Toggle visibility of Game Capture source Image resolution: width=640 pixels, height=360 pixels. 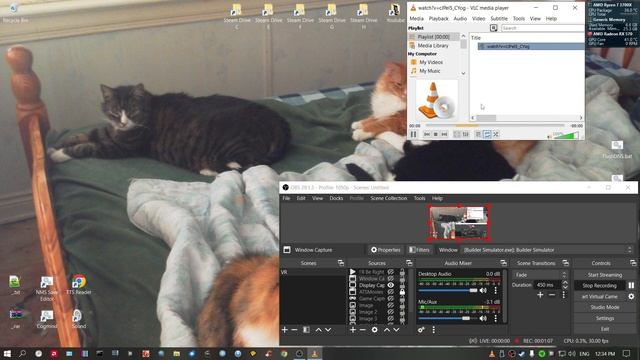tap(391, 299)
